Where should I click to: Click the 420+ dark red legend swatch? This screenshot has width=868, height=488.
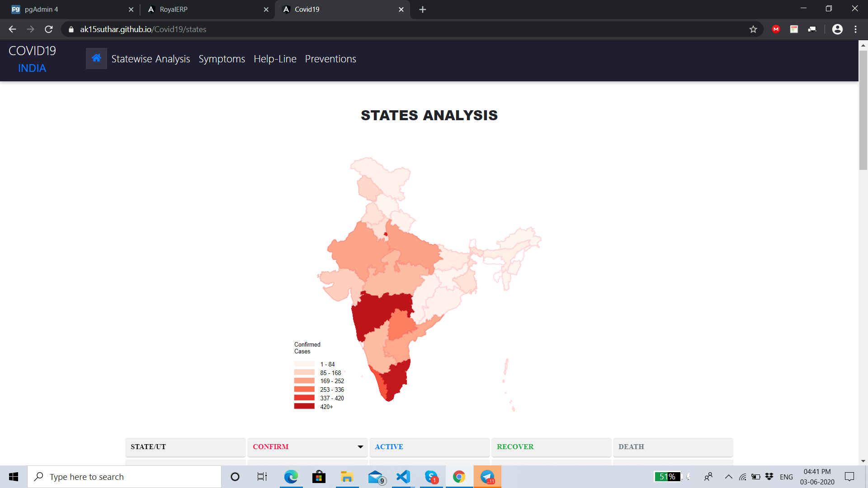pos(304,406)
